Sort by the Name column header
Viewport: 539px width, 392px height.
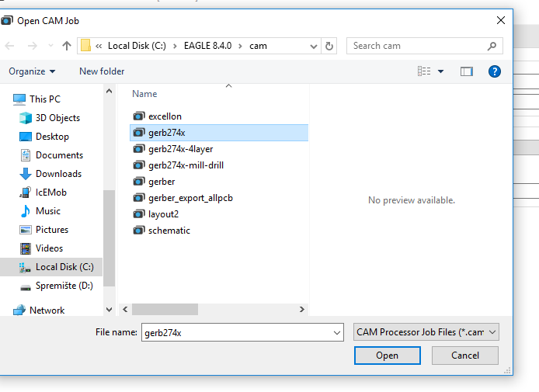(x=144, y=94)
